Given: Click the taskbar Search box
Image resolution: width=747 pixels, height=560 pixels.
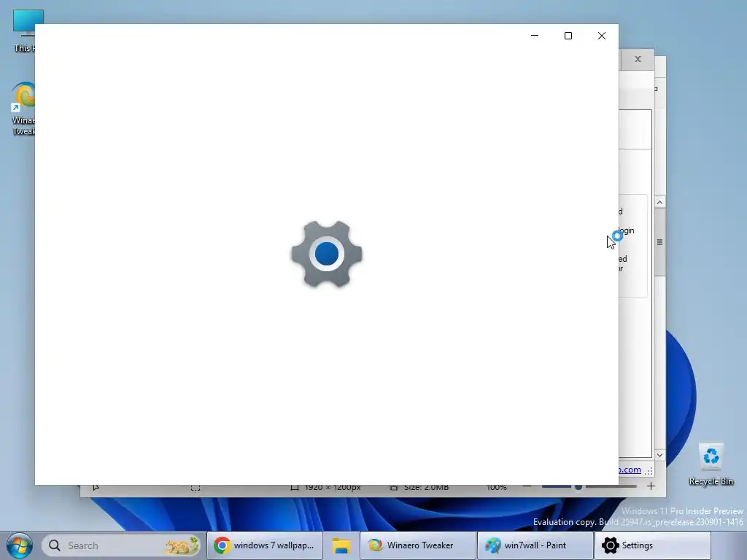Looking at the screenshot, I should [x=121, y=545].
